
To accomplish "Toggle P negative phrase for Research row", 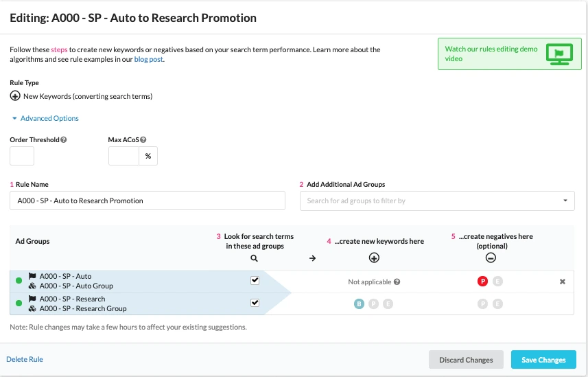I will pyautogui.click(x=482, y=304).
